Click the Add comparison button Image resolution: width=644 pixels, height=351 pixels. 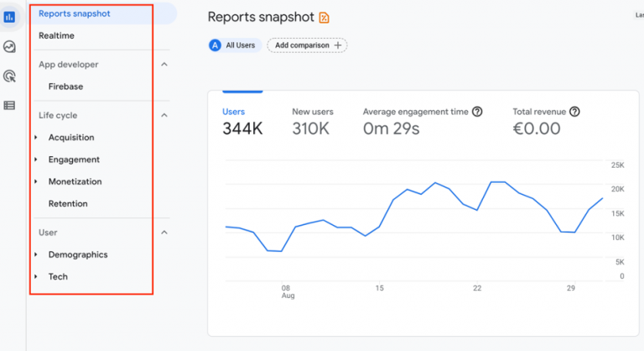(307, 45)
